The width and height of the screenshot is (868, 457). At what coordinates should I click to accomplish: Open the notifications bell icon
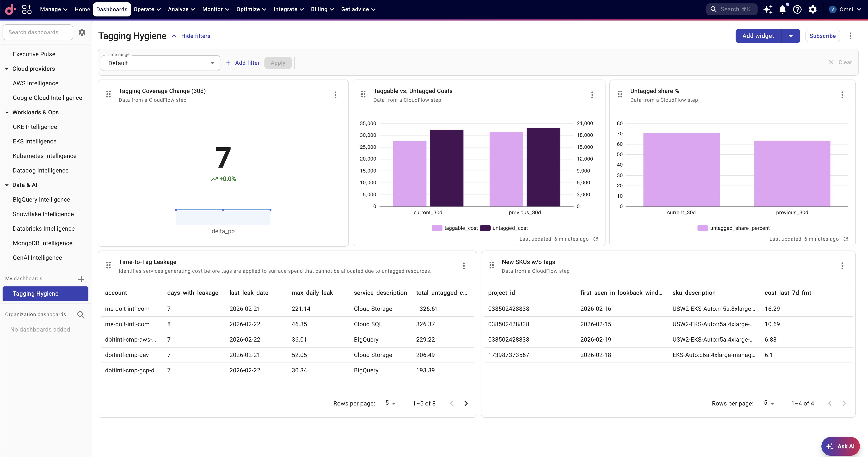(x=782, y=9)
